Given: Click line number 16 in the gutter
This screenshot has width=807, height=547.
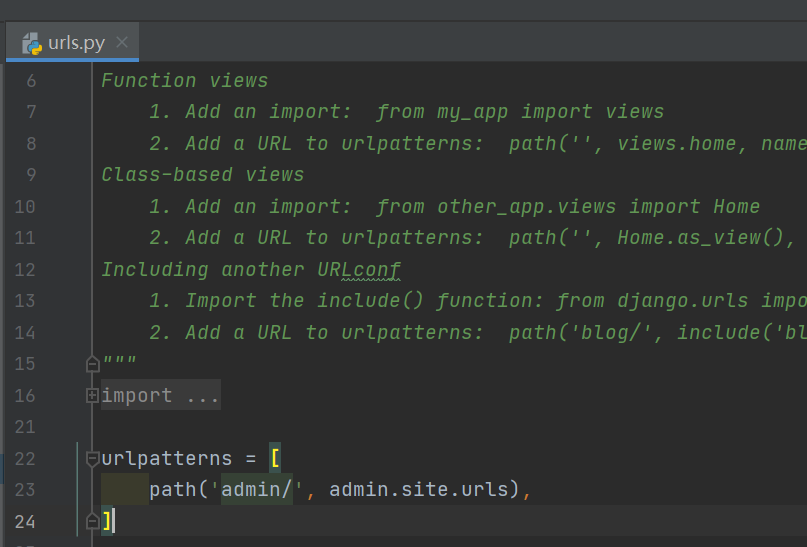Looking at the screenshot, I should click(x=25, y=396).
